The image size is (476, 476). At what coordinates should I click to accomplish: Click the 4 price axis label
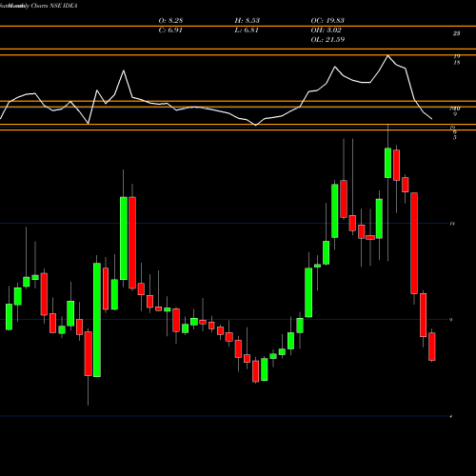point(451,416)
